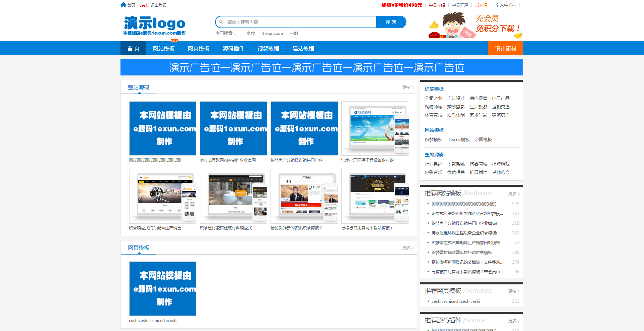The width and height of the screenshot is (644, 331).
Task: Click the 退出登录 logout link
Action: pyautogui.click(x=159, y=5)
